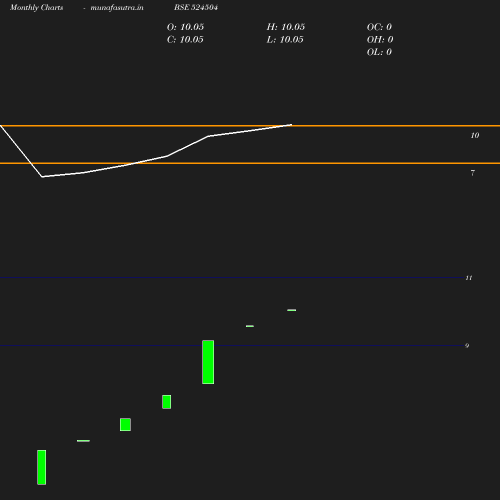Image resolution: width=500 pixels, height=500 pixels.
Task: Click the "H: 10.05" high value
Action: pos(286,27)
